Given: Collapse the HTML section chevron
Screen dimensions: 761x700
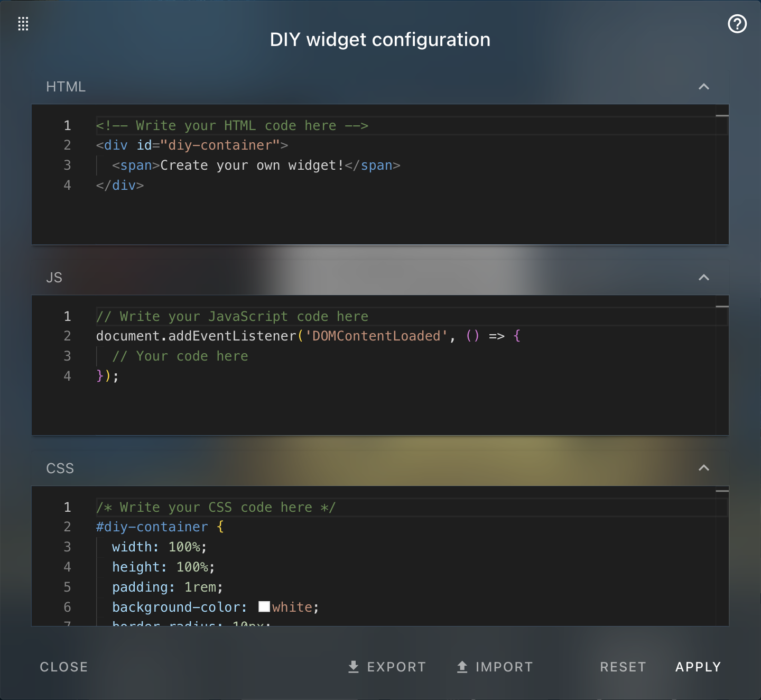Looking at the screenshot, I should (x=704, y=87).
